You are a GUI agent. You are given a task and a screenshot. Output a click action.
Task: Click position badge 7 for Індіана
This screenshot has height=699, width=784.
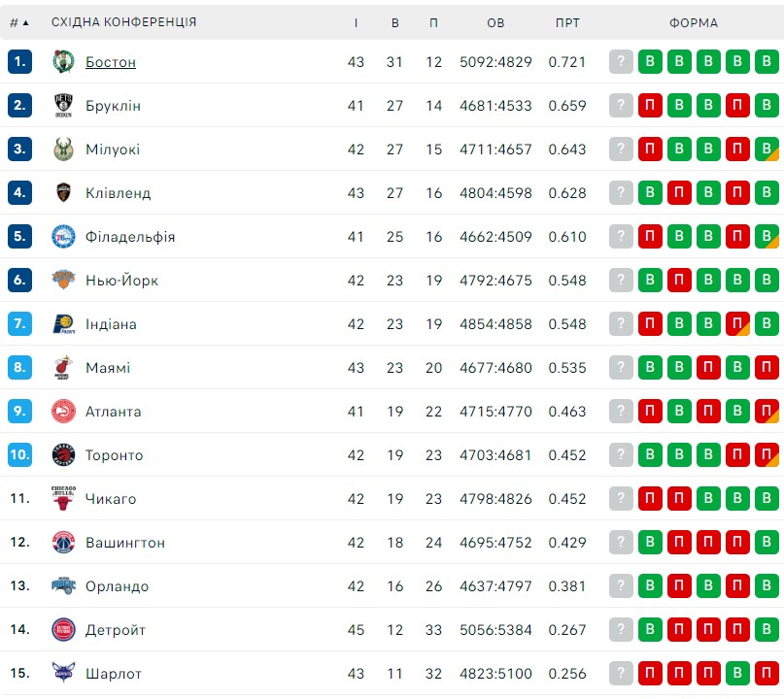19,323
